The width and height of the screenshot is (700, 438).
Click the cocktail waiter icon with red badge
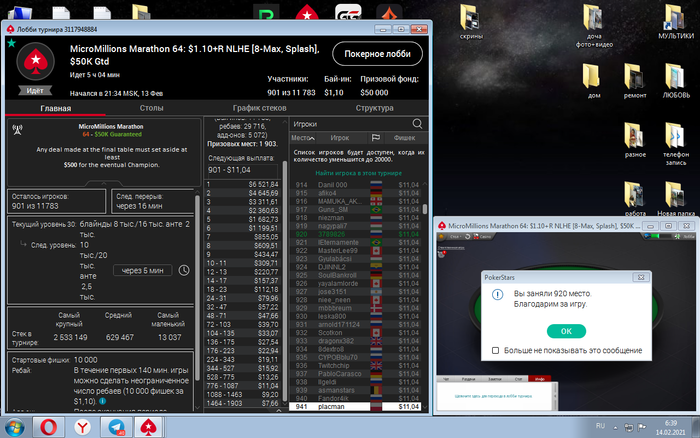tap(442, 254)
